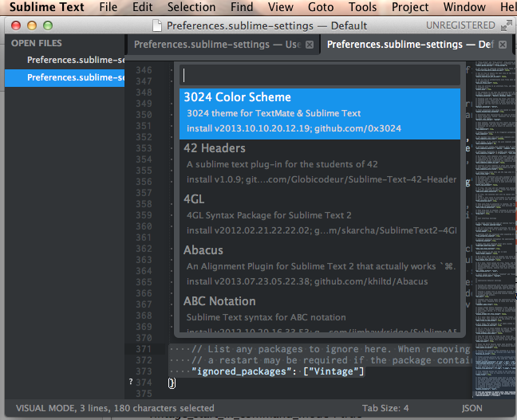Click the '// a restart may be required' comment

pyautogui.click(x=331, y=360)
